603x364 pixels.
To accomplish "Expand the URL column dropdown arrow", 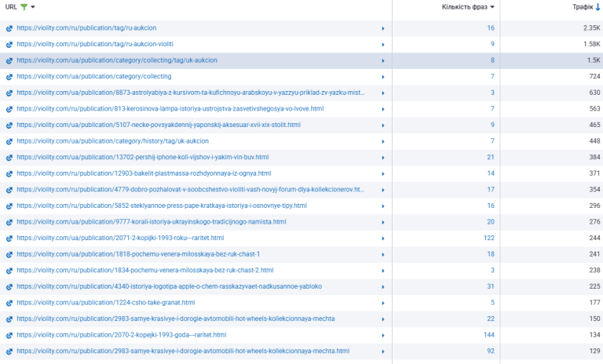I will [33, 7].
